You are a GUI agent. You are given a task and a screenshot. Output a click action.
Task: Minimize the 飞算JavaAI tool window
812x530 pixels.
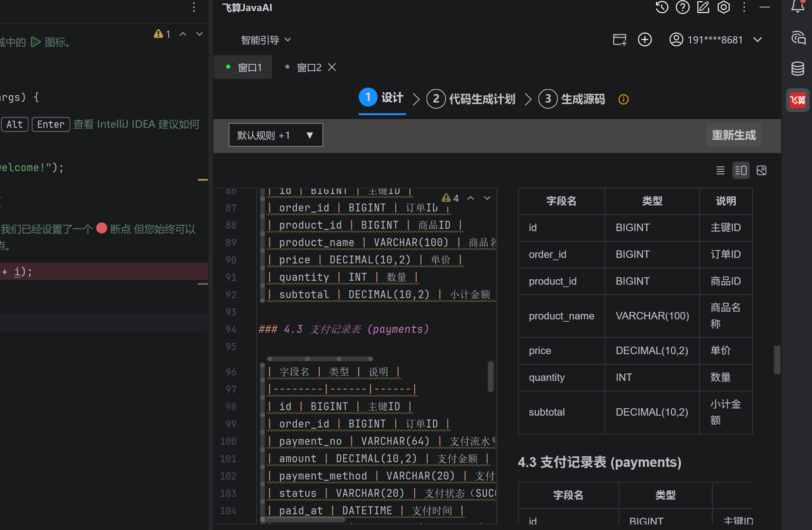pyautogui.click(x=765, y=8)
